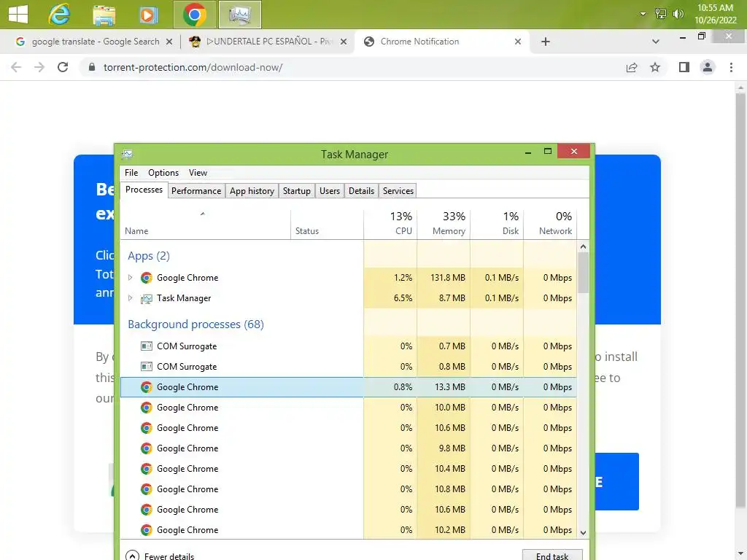Viewport: 747px width, 560px height.
Task: Switch to Google Chrome in the taskbar
Action: pyautogui.click(x=194, y=15)
